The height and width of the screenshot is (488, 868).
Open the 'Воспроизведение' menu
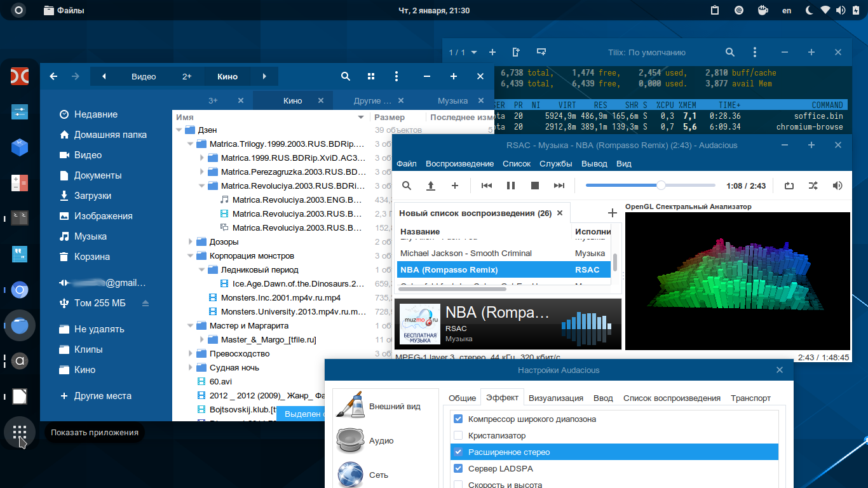459,163
